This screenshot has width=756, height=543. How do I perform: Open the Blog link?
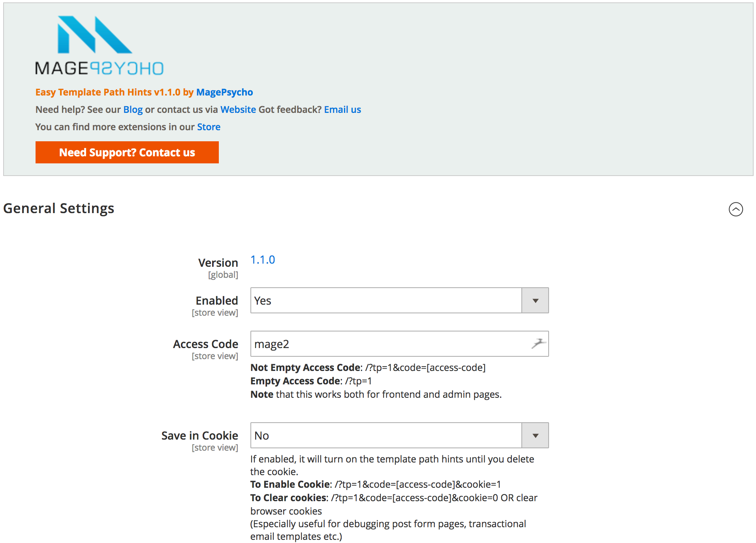point(133,109)
